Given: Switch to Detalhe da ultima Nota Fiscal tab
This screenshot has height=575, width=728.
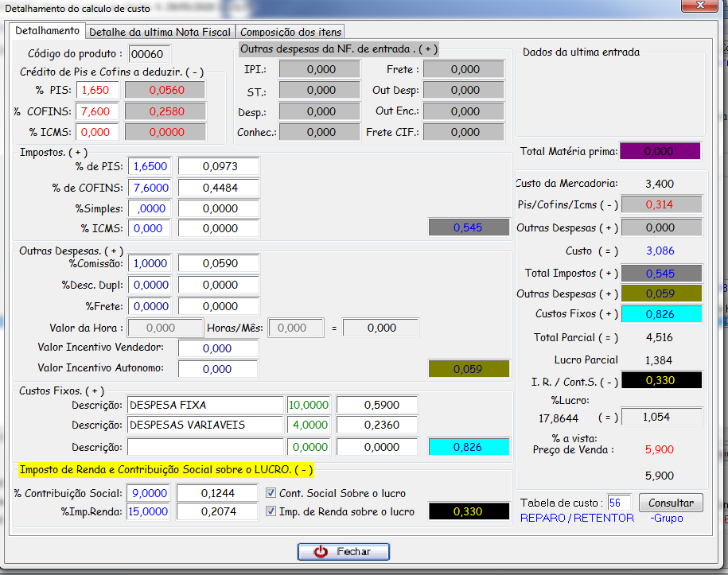Looking at the screenshot, I should pos(160,32).
